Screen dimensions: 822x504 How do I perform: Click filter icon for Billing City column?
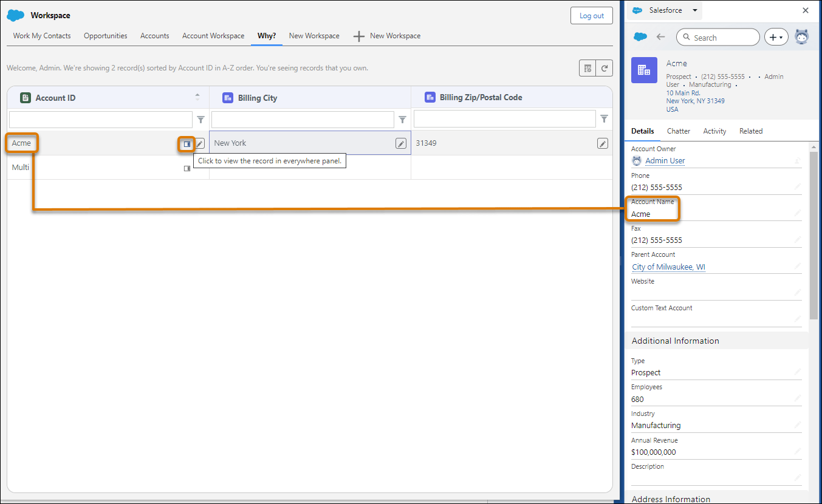(402, 120)
